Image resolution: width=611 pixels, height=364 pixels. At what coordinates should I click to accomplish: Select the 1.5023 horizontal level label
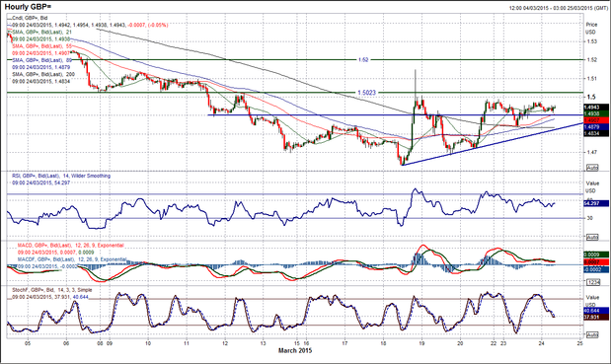coord(366,93)
